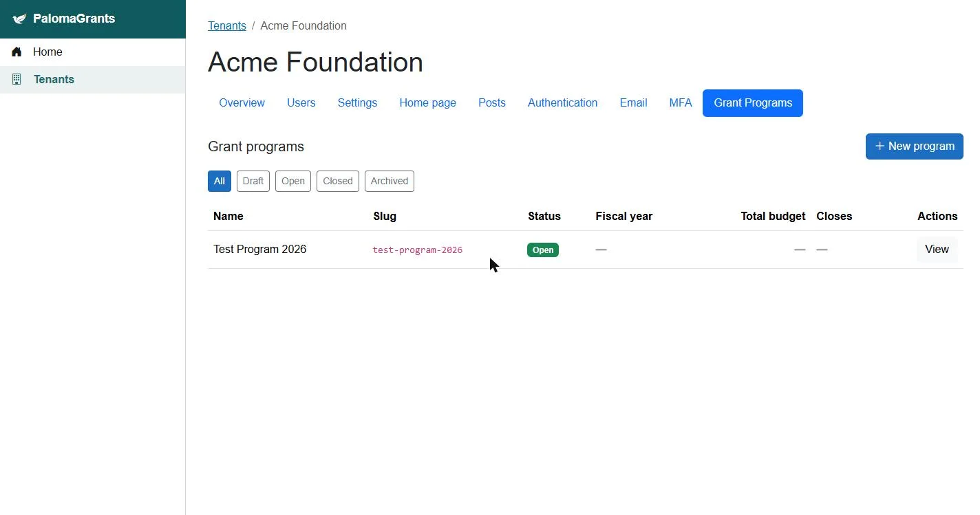Open the Authentication tab
Screen dimensions: 980x515
pyautogui.click(x=562, y=103)
